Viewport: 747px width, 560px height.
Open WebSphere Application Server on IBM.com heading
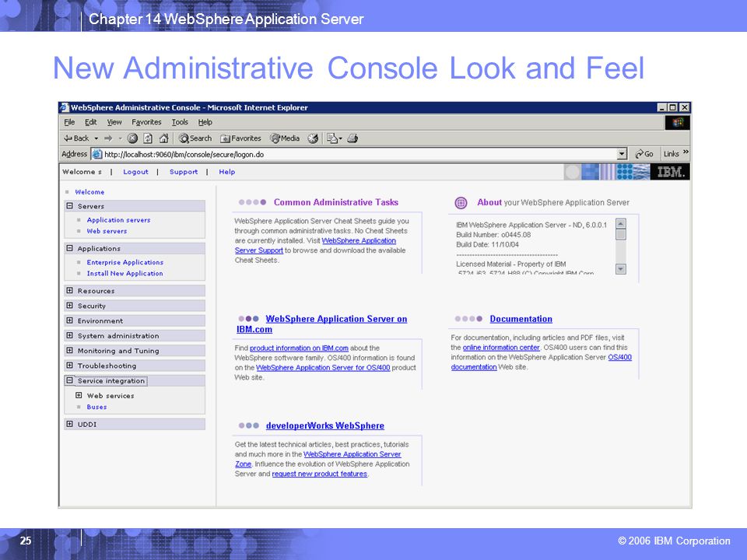pos(322,324)
